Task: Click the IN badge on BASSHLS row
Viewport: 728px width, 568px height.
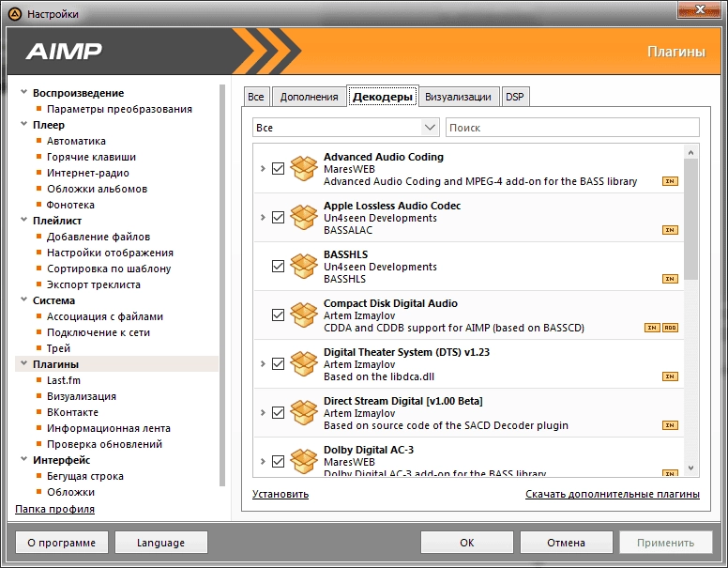Action: [670, 279]
